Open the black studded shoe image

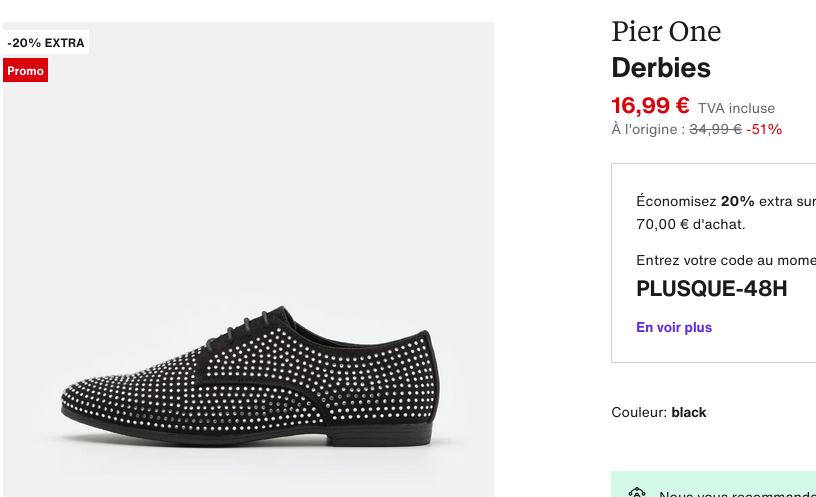248,370
